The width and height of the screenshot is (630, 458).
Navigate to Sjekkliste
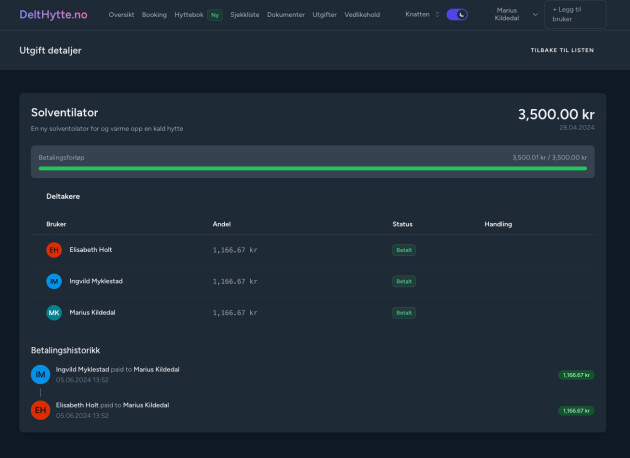click(x=245, y=14)
